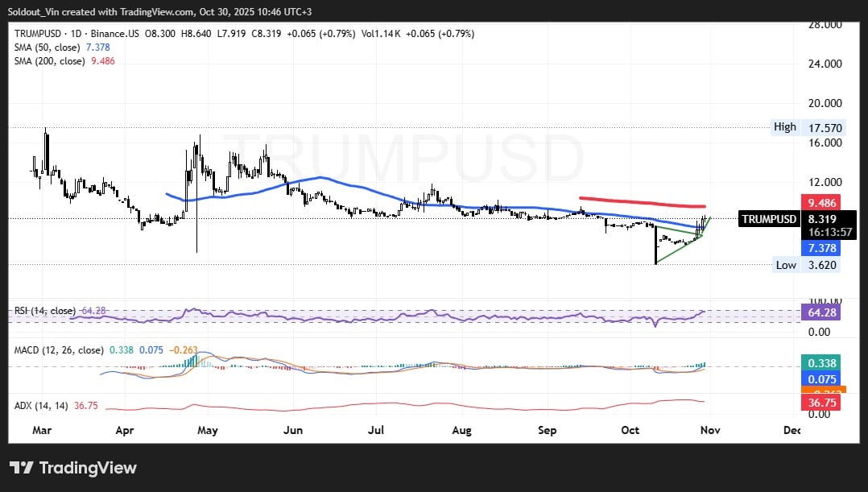Click the TradingView logo icon

pyautogui.click(x=22, y=468)
